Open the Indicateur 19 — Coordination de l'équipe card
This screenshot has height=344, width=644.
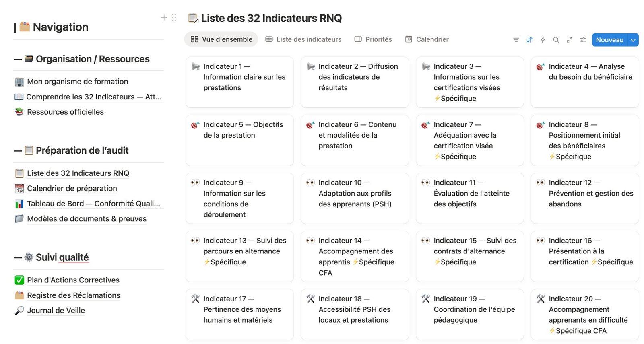tap(470, 315)
